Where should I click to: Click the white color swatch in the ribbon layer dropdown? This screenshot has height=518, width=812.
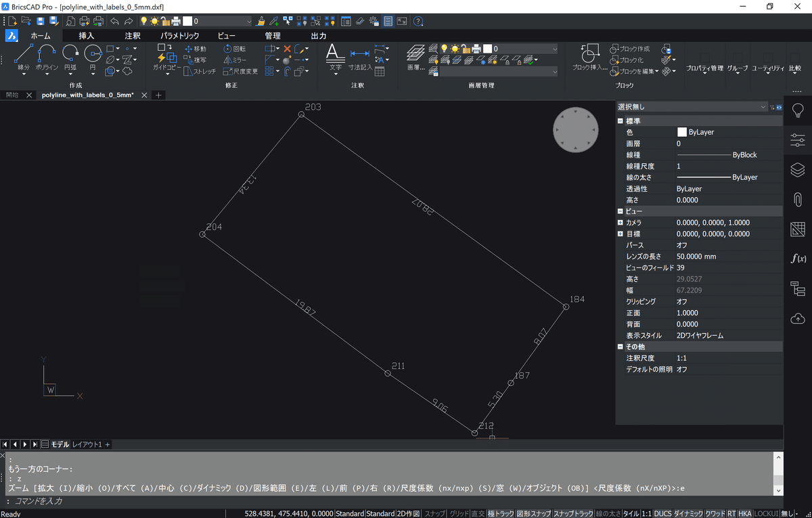click(x=487, y=49)
